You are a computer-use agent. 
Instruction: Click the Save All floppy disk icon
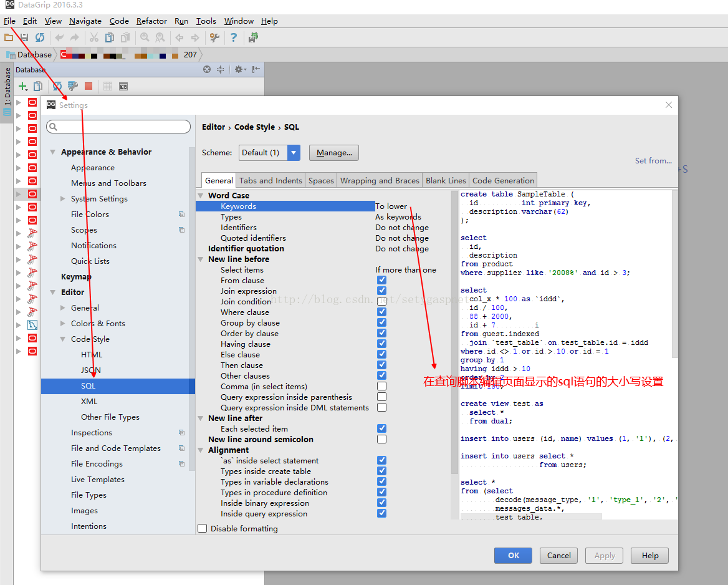pyautogui.click(x=24, y=37)
